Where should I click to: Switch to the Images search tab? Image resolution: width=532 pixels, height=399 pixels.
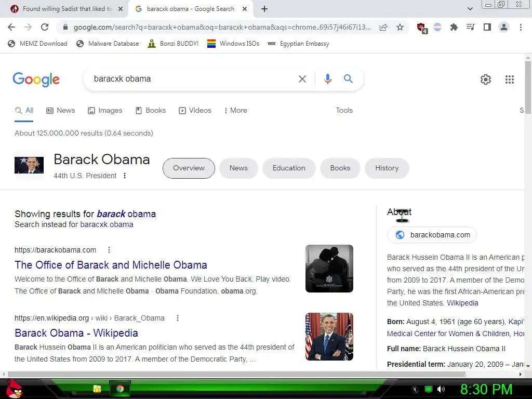(x=105, y=110)
